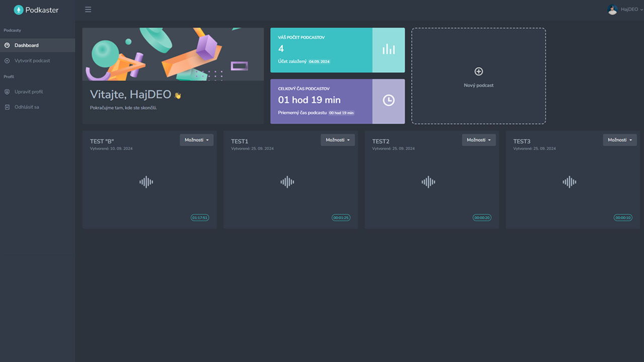The height and width of the screenshot is (362, 644).
Task: Open Možnosti dropdown for TEST2
Action: coord(479,140)
